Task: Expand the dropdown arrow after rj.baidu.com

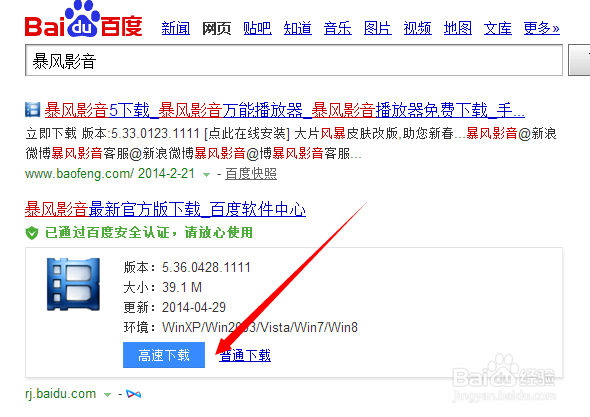Action: tap(107, 395)
